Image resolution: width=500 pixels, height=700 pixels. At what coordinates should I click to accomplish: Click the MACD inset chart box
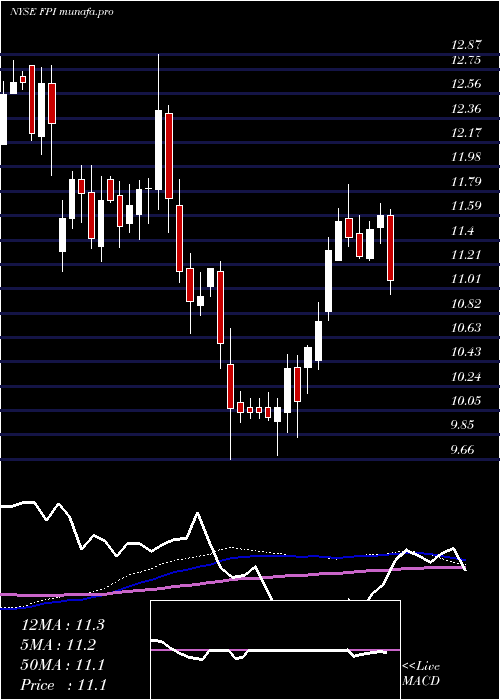[x=275, y=650]
